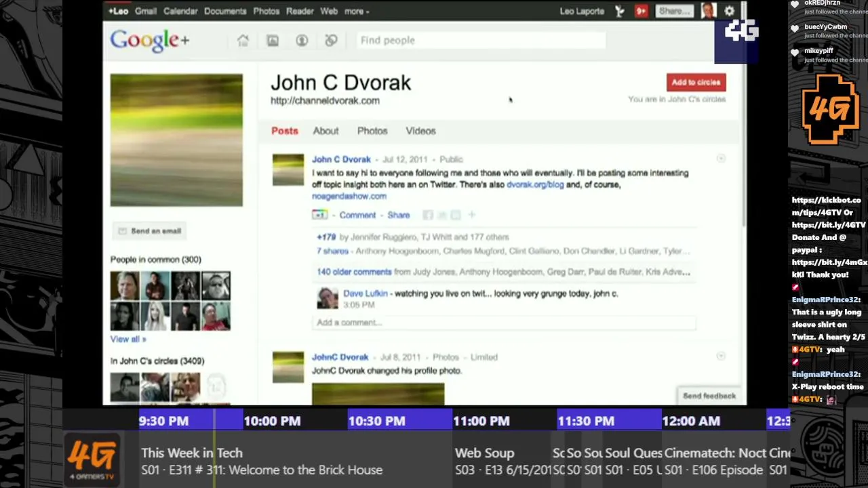The image size is (868, 488).
Task: Open the Google+ home icon
Action: point(243,41)
